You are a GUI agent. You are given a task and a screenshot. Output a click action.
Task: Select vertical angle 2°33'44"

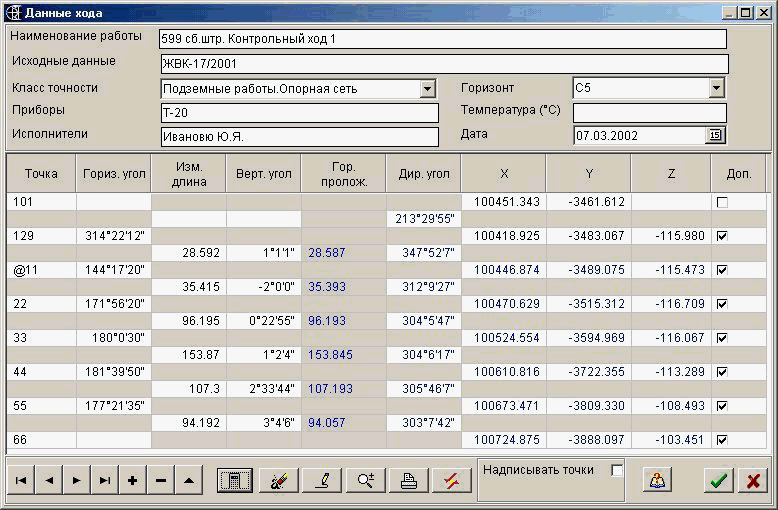point(263,389)
